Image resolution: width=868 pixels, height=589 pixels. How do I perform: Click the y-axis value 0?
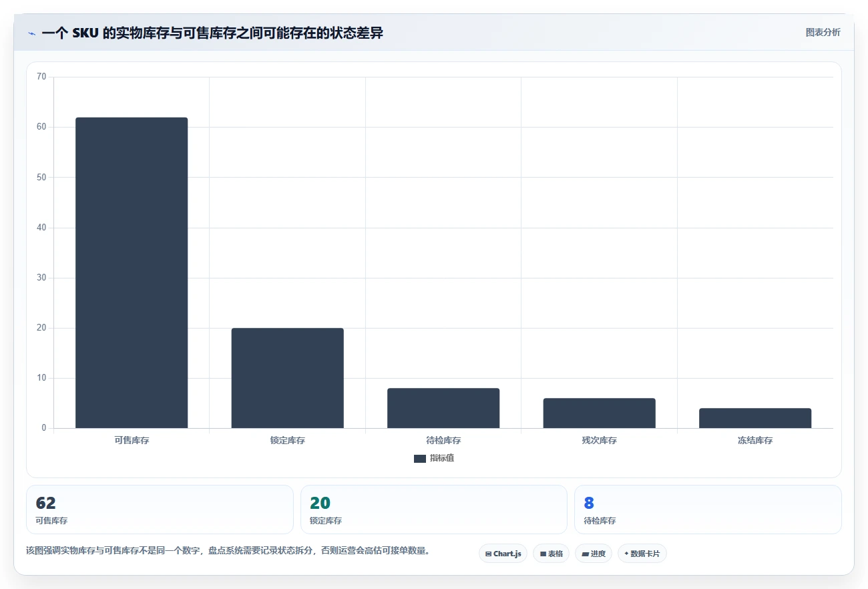click(44, 428)
